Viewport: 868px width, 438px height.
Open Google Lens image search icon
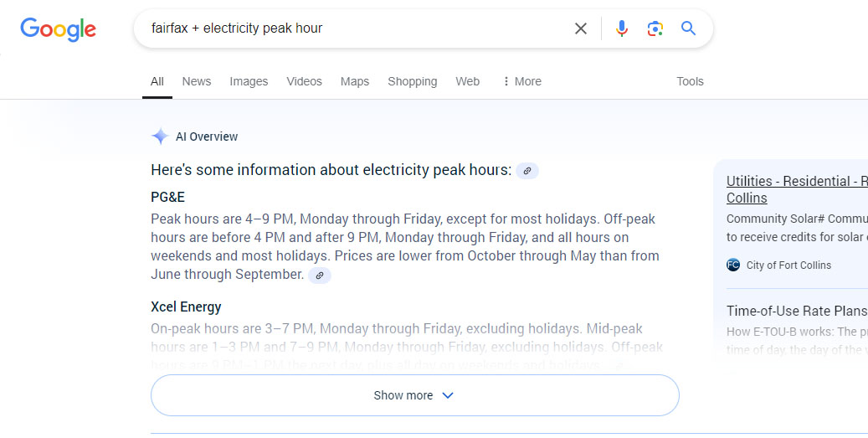click(x=655, y=28)
